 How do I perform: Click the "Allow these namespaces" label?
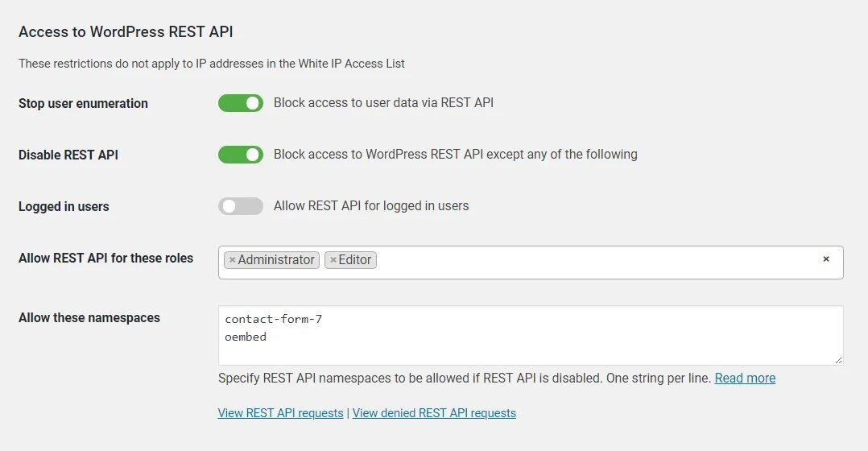click(x=89, y=318)
